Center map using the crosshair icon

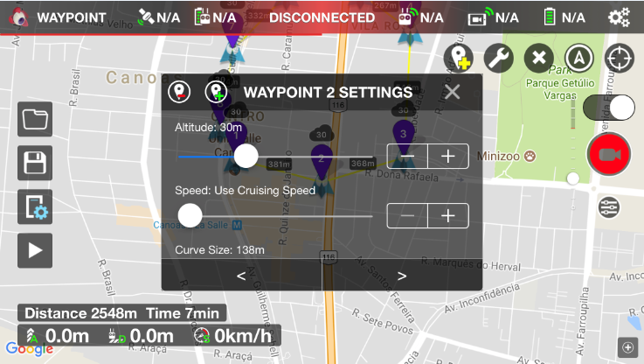(620, 58)
